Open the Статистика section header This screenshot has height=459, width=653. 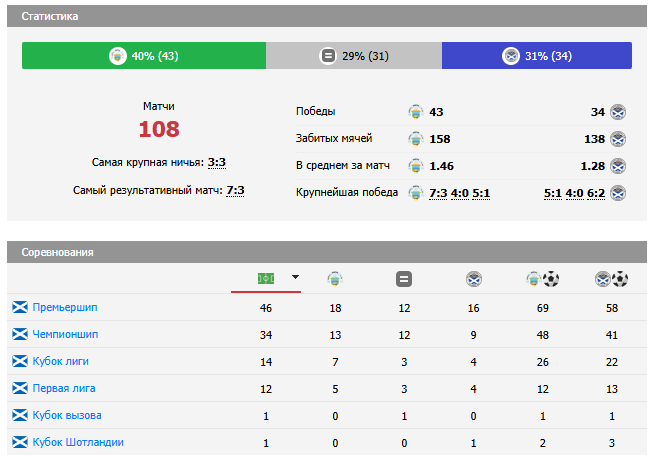click(x=51, y=17)
